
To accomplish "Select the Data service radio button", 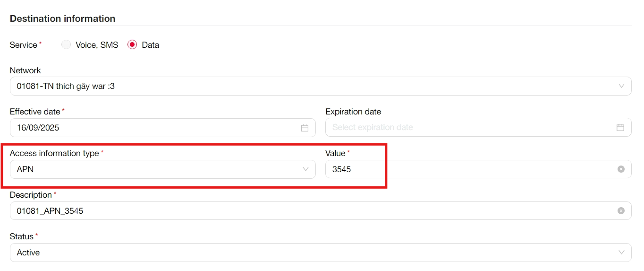I will (x=133, y=45).
